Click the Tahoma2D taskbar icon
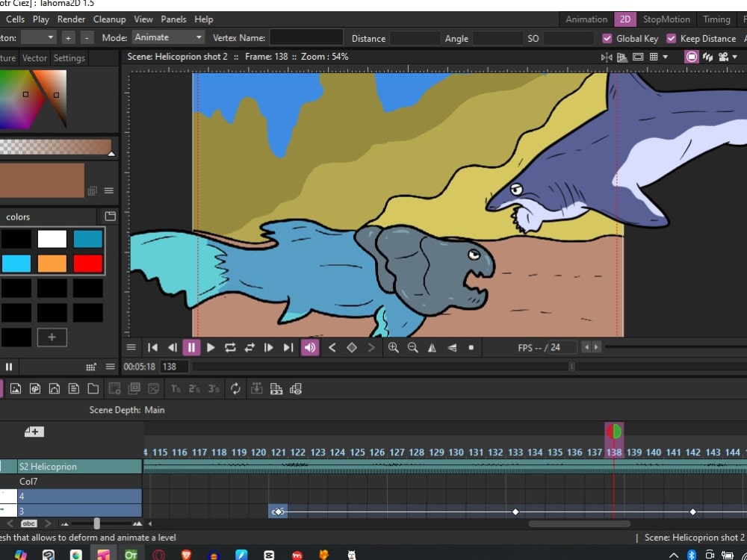 (x=104, y=556)
